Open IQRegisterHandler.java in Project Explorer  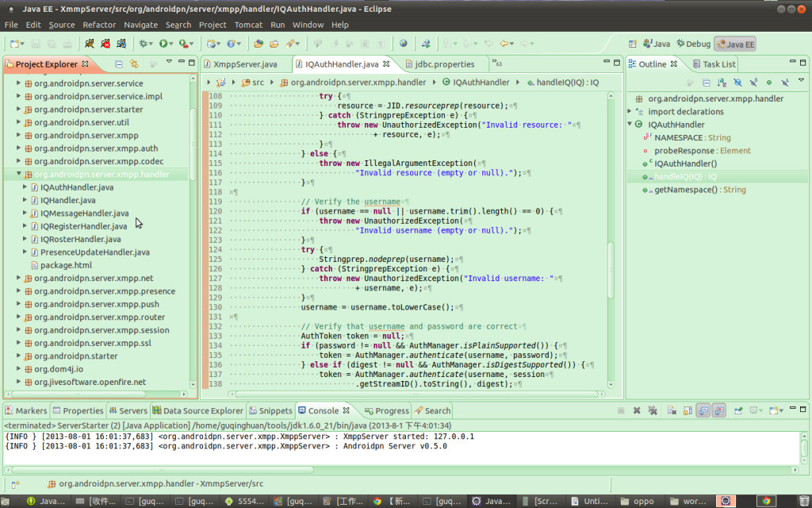(x=83, y=226)
